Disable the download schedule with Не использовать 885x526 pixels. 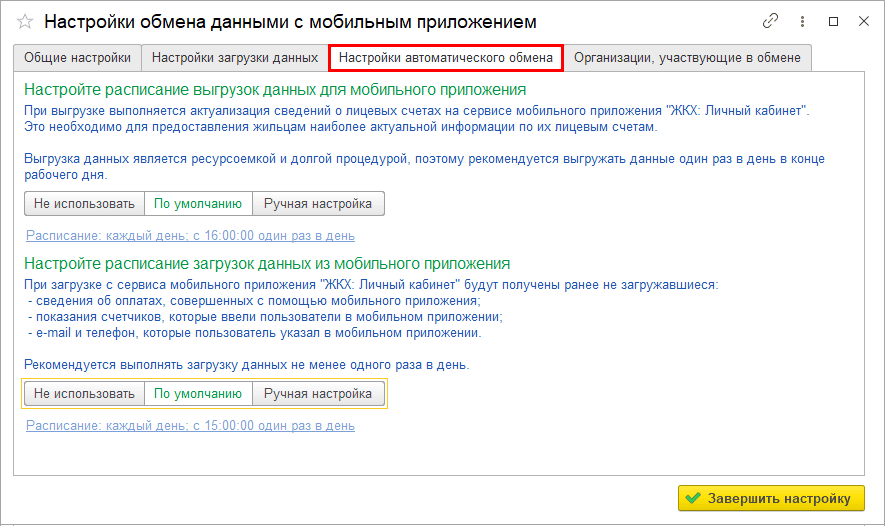84,393
